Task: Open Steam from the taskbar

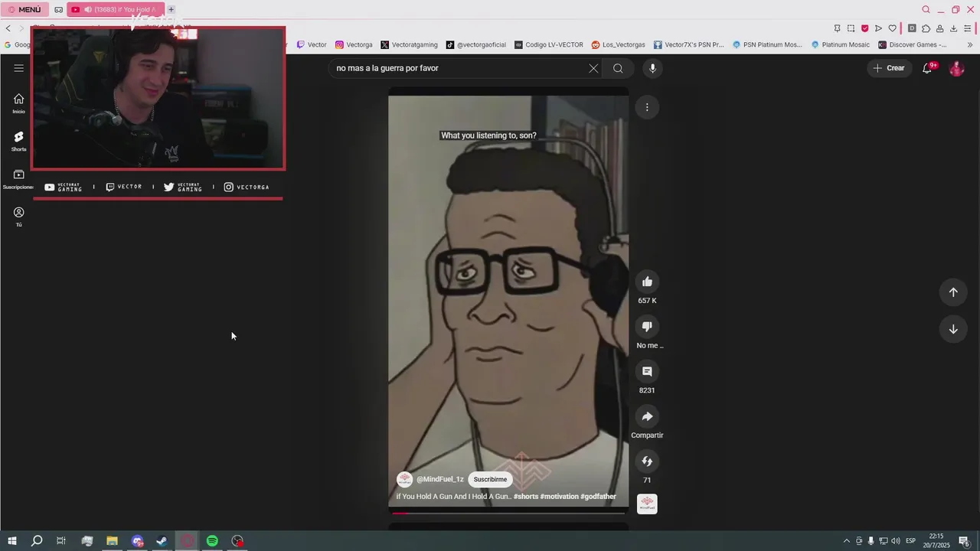Action: coord(162,541)
